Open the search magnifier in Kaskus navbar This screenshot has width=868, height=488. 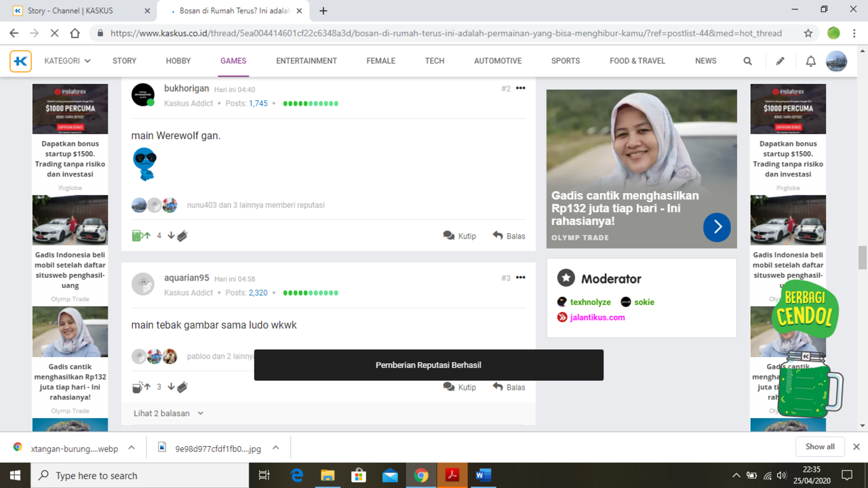tap(747, 61)
